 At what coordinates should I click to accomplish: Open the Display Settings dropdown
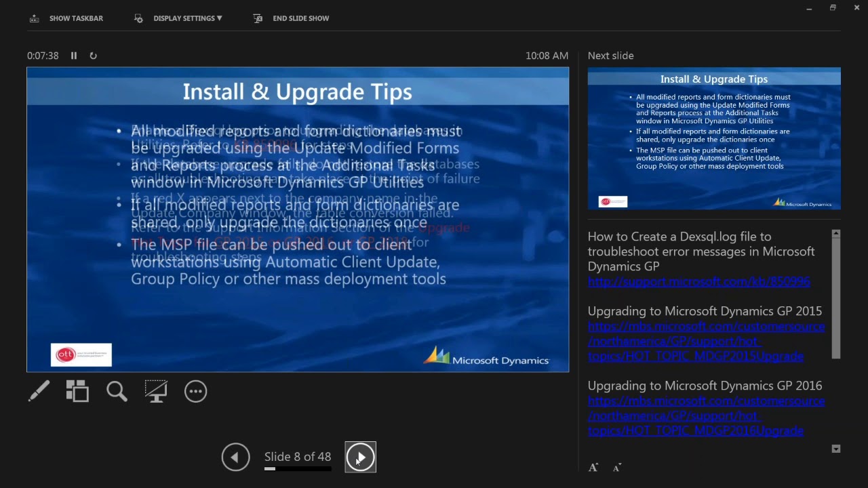[x=188, y=18]
